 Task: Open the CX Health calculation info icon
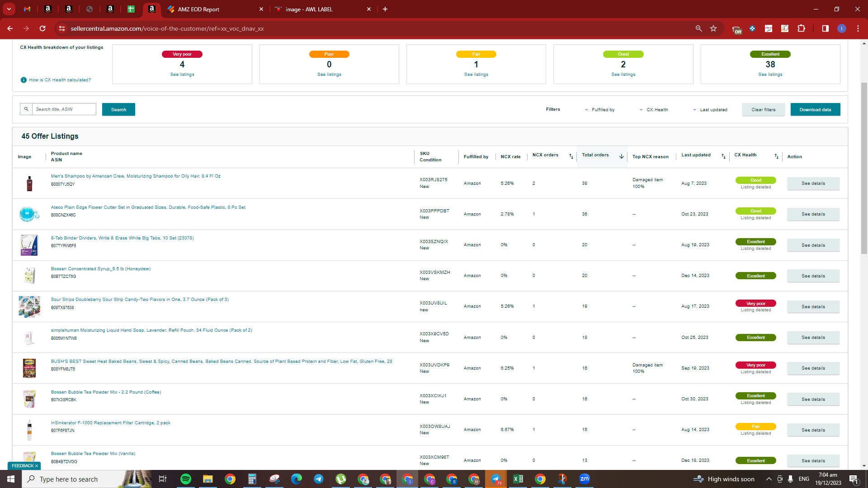tap(24, 80)
